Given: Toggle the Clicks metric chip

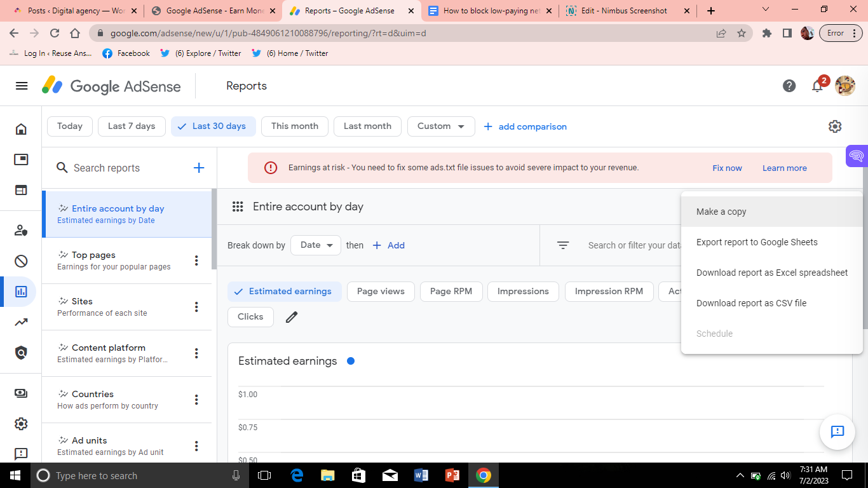Looking at the screenshot, I should point(250,317).
